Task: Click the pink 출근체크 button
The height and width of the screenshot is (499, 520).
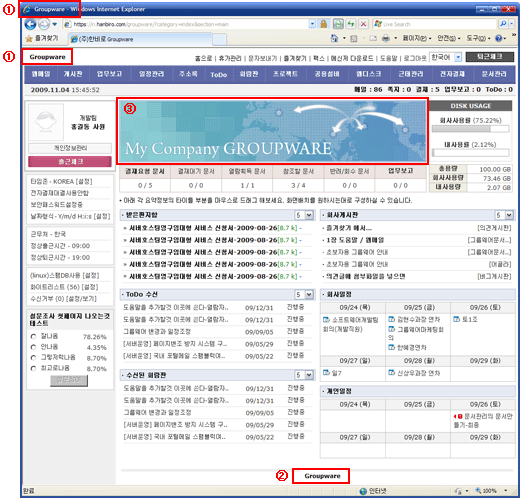Action: point(70,162)
